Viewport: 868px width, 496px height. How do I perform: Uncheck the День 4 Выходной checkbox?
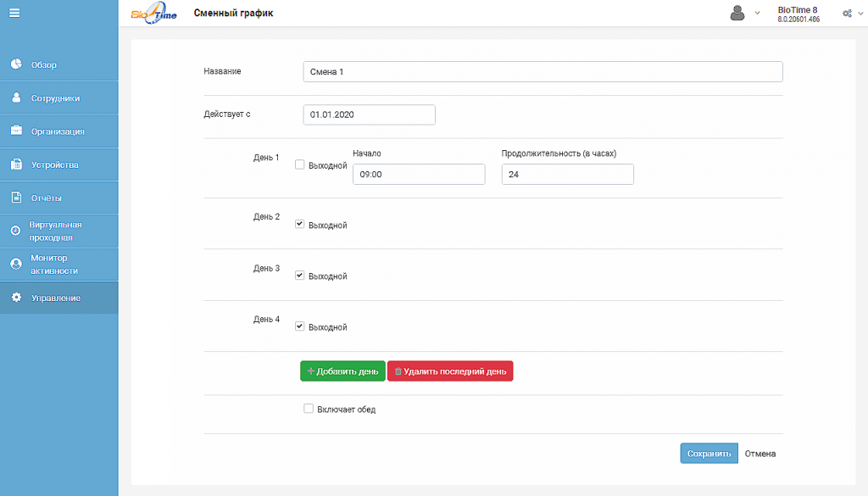(x=299, y=326)
